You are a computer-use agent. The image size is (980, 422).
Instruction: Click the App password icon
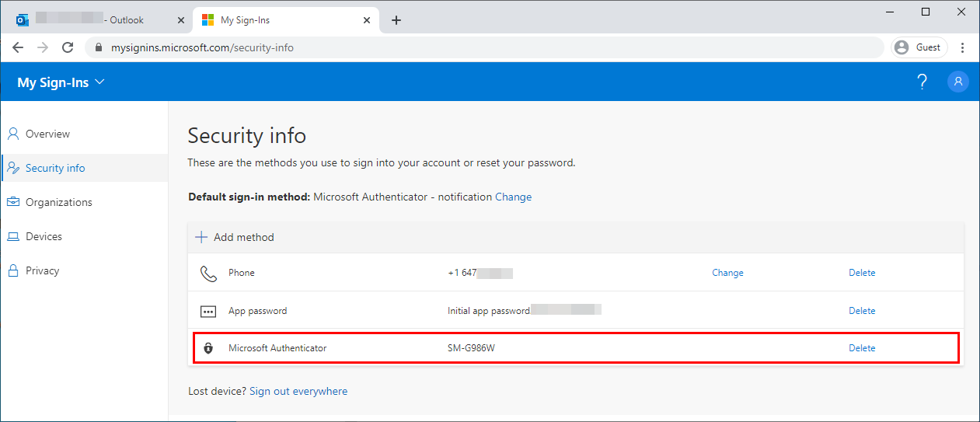208,311
